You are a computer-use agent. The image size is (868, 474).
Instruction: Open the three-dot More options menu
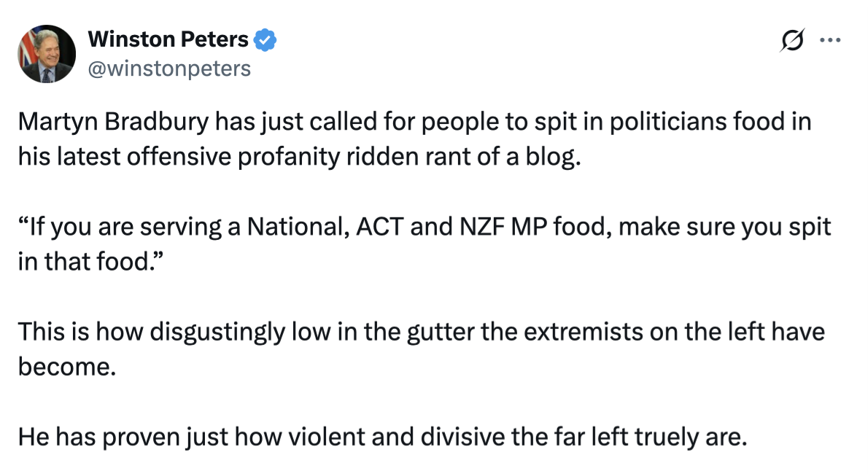point(831,41)
